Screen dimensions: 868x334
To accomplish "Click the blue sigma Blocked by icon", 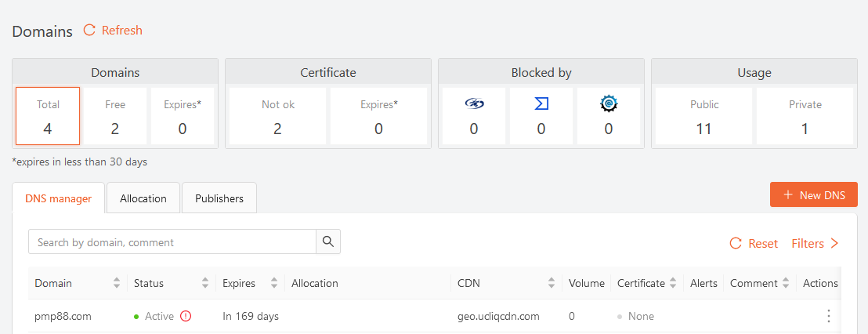I will click(x=541, y=103).
